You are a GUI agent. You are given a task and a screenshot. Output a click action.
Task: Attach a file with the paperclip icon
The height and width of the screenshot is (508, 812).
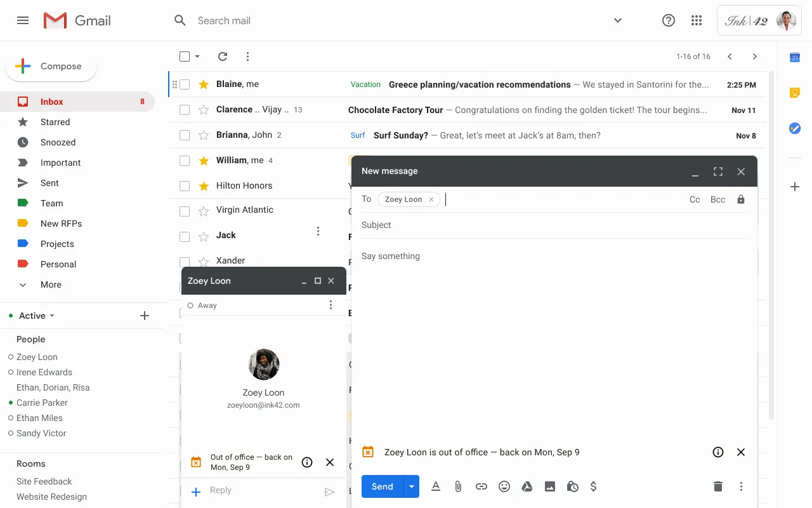click(458, 486)
